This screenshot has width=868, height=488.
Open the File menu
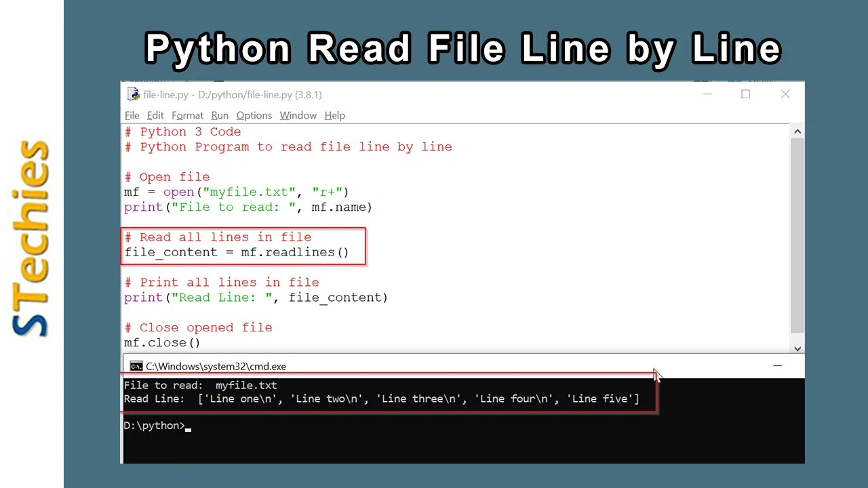click(x=132, y=115)
